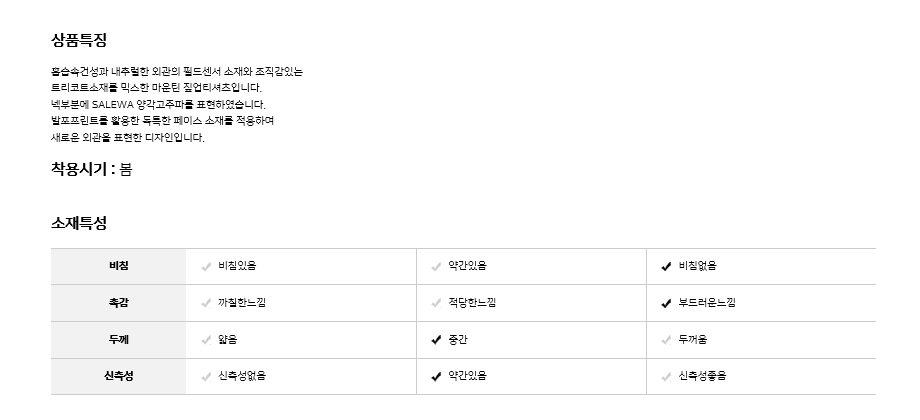920x420 pixels.
Task: Click the checkmark beside 비침있음
Action: pyautogui.click(x=206, y=266)
